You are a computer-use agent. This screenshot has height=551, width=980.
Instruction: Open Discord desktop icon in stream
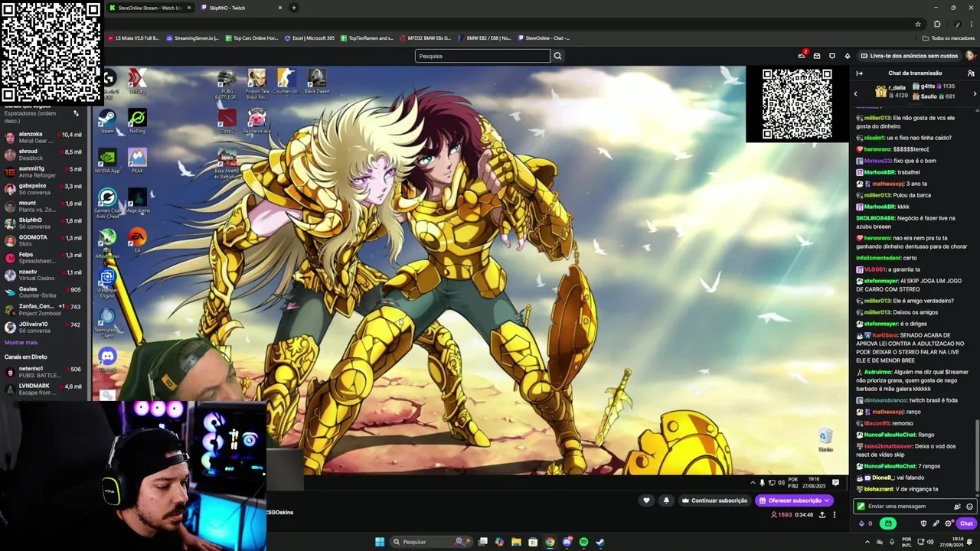[108, 360]
